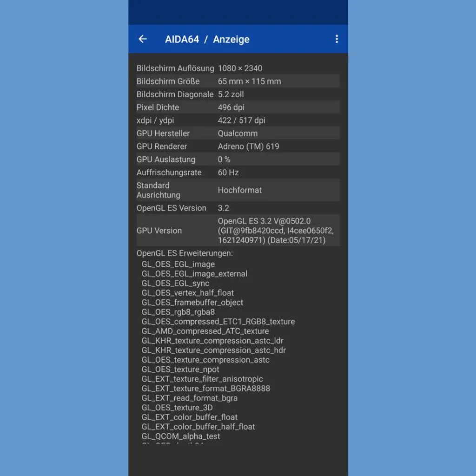Screen dimensions: 476x476
Task: Select the Bildschirm Größe 65 mm × 115 mm row
Action: tap(238, 81)
